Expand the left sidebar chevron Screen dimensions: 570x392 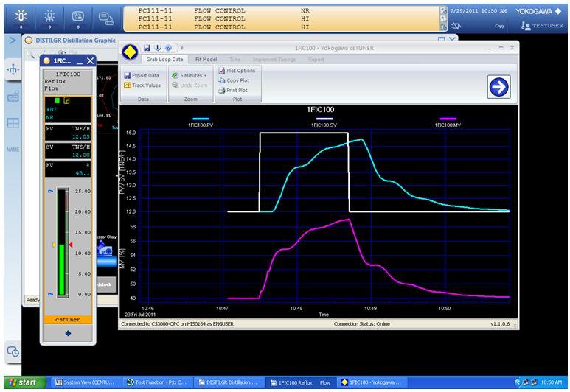click(13, 40)
